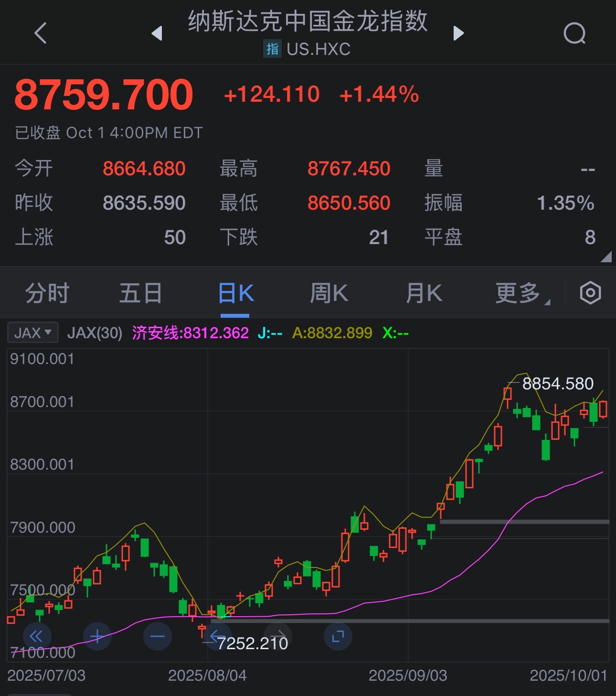Tap the ticker code US.HXC
This screenshot has width=616, height=696.
319,49
